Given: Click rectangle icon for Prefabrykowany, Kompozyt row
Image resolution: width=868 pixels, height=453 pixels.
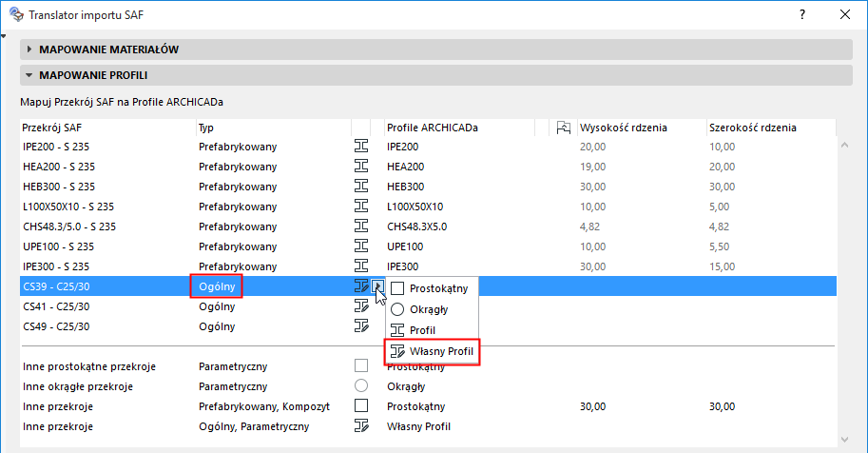Looking at the screenshot, I should [x=361, y=405].
